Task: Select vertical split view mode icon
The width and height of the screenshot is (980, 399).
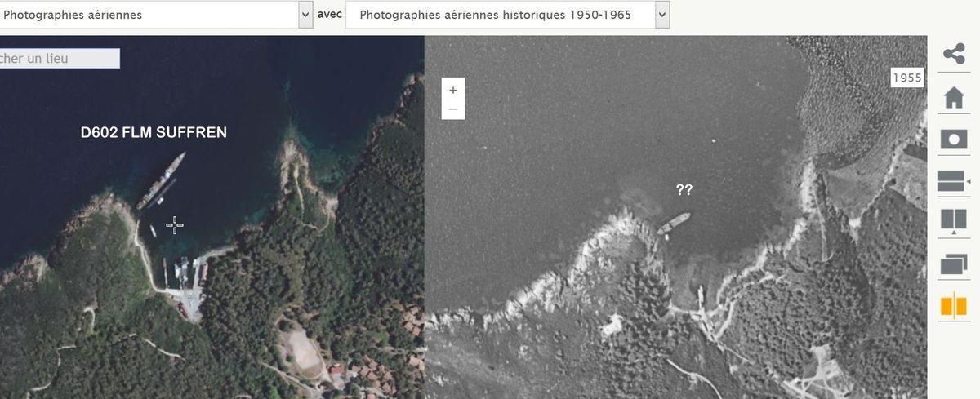Action: pos(953,222)
